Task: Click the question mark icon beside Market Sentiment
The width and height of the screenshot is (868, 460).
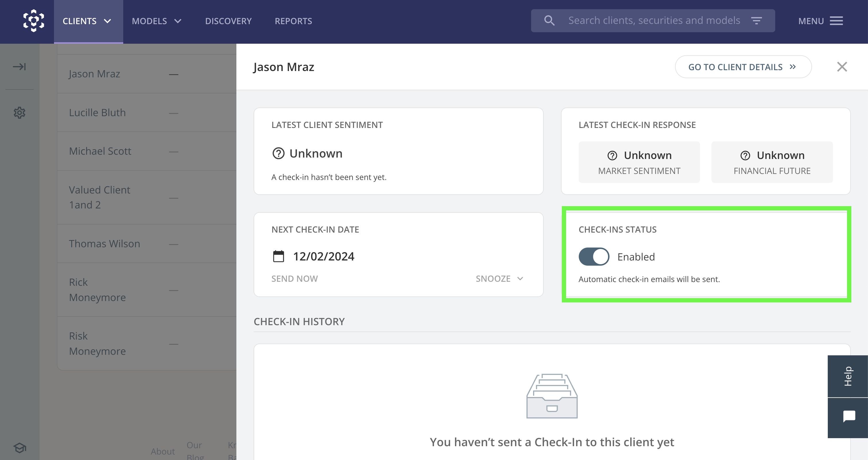Action: pyautogui.click(x=612, y=156)
